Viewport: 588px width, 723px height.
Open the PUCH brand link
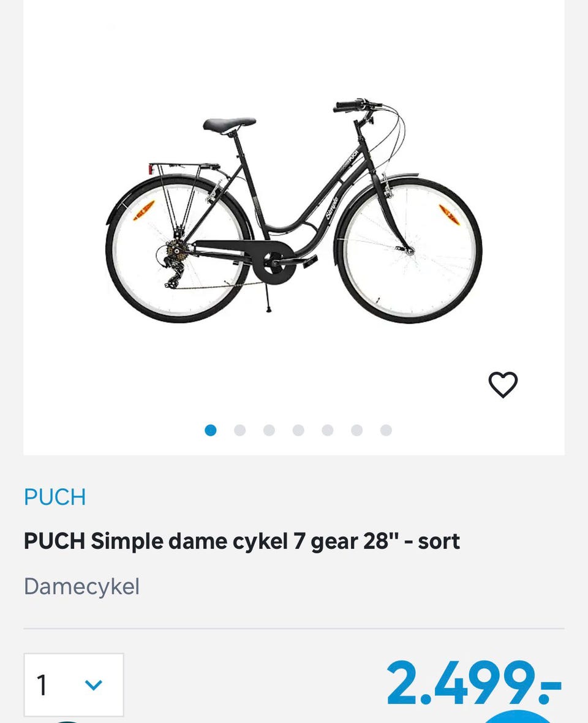55,497
